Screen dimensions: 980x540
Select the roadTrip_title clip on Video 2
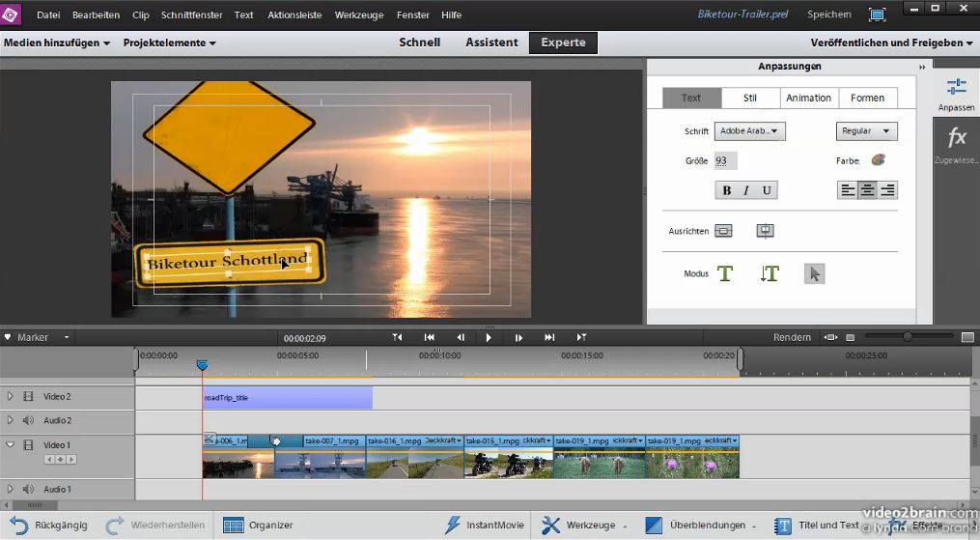287,397
